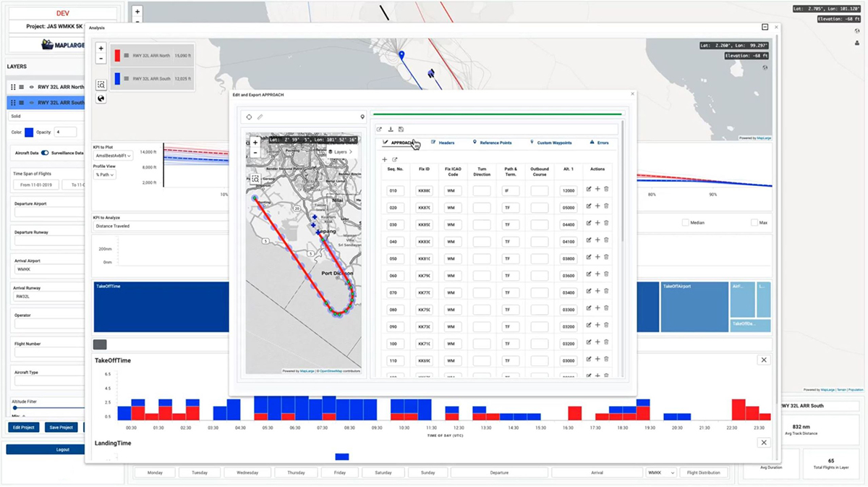The image size is (868, 487).
Task: Enable the Max checkbox
Action: (754, 222)
